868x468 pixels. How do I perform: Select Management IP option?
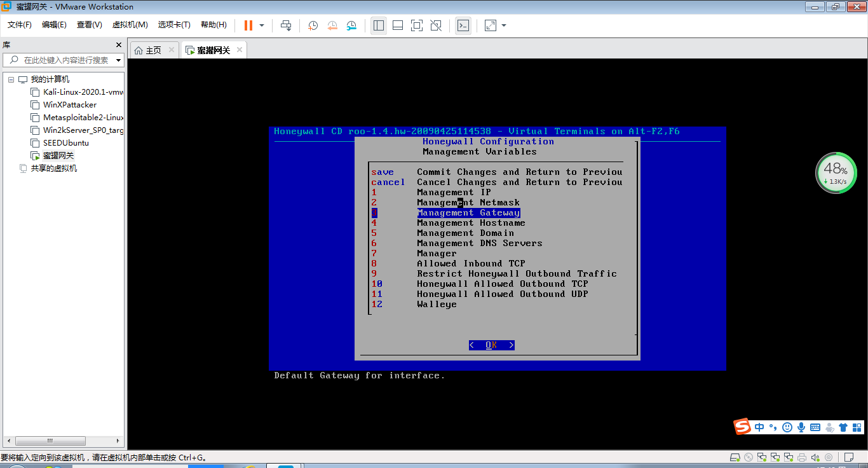[454, 193]
